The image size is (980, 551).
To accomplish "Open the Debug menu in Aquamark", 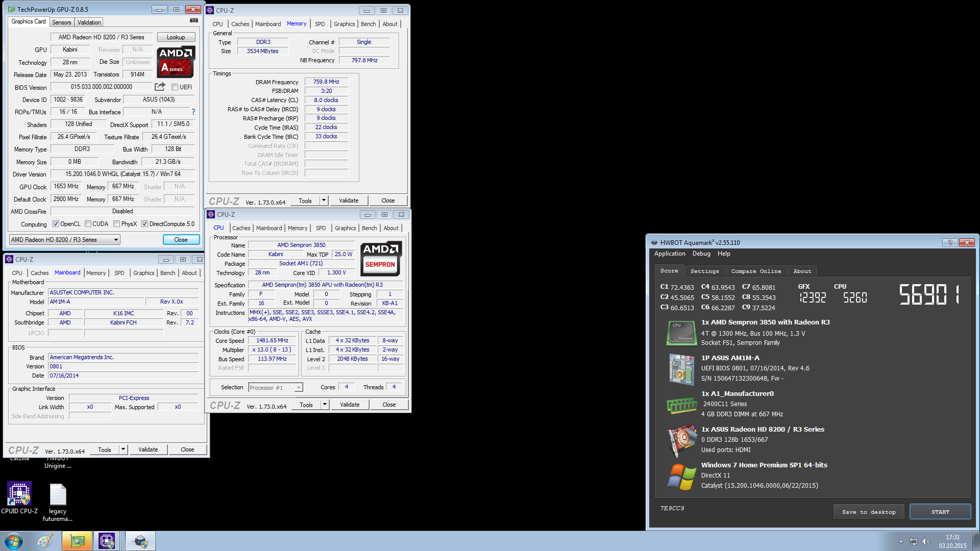I will click(x=701, y=254).
